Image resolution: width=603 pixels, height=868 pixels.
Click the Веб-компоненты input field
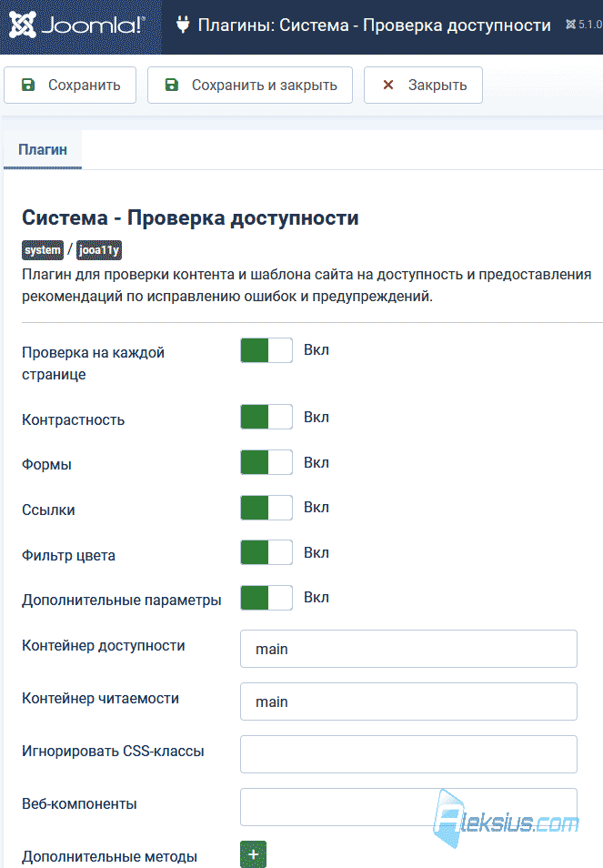pyautogui.click(x=409, y=807)
